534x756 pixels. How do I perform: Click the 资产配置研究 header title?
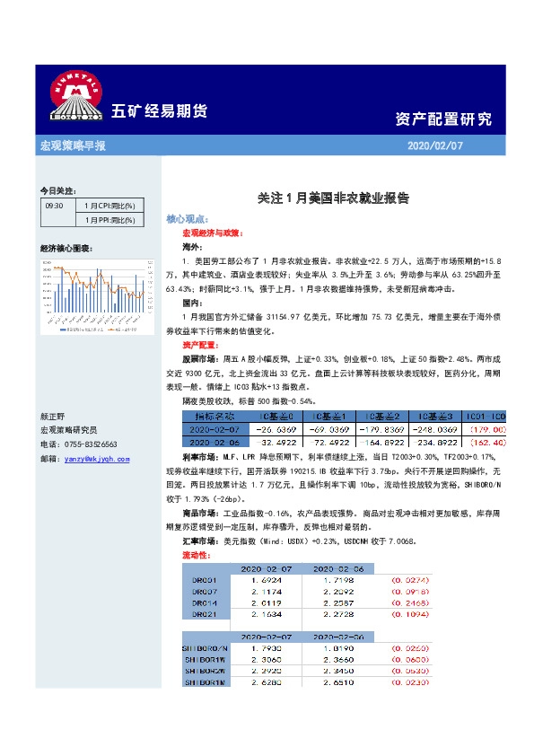click(443, 119)
